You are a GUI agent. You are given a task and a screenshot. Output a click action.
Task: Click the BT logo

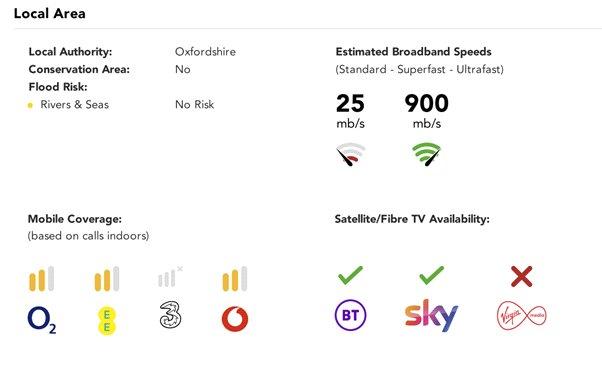tap(350, 315)
